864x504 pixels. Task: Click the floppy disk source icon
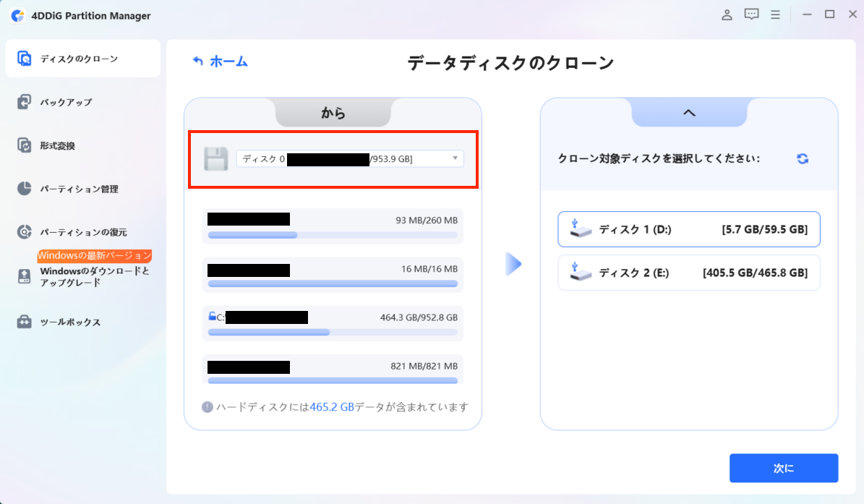[215, 159]
